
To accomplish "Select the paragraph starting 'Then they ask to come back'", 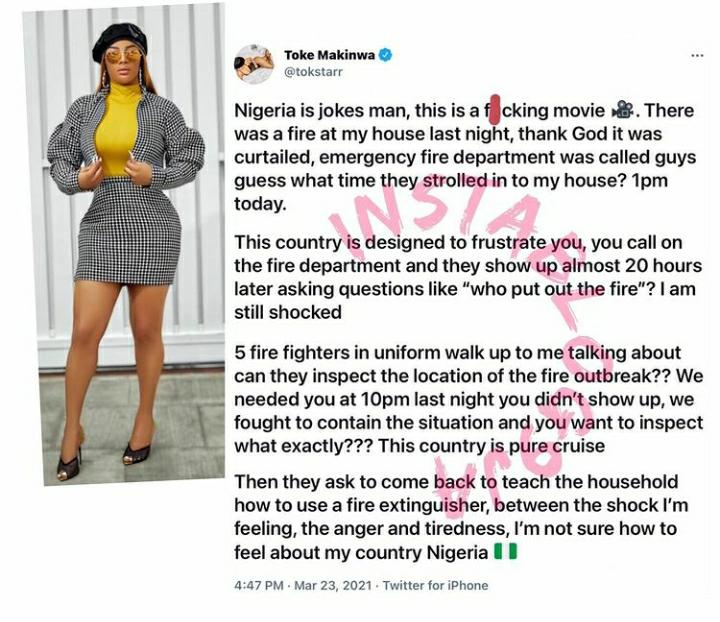I will click(x=461, y=517).
